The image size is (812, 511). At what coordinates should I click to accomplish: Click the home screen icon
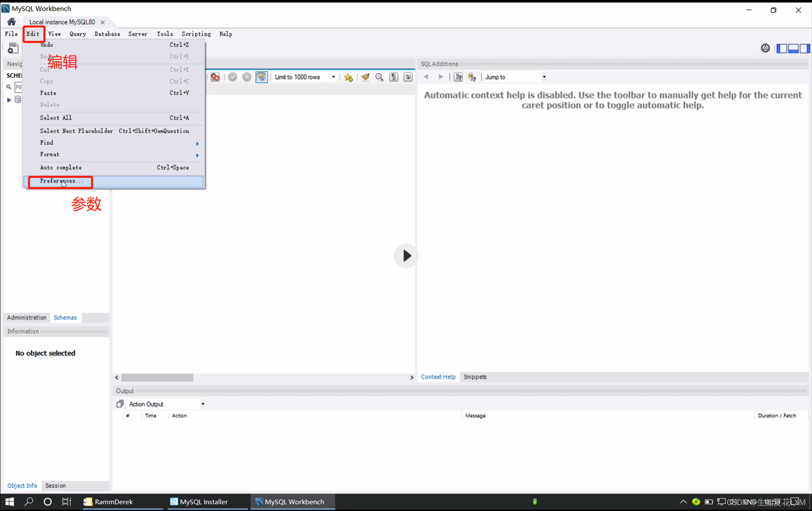tap(11, 22)
